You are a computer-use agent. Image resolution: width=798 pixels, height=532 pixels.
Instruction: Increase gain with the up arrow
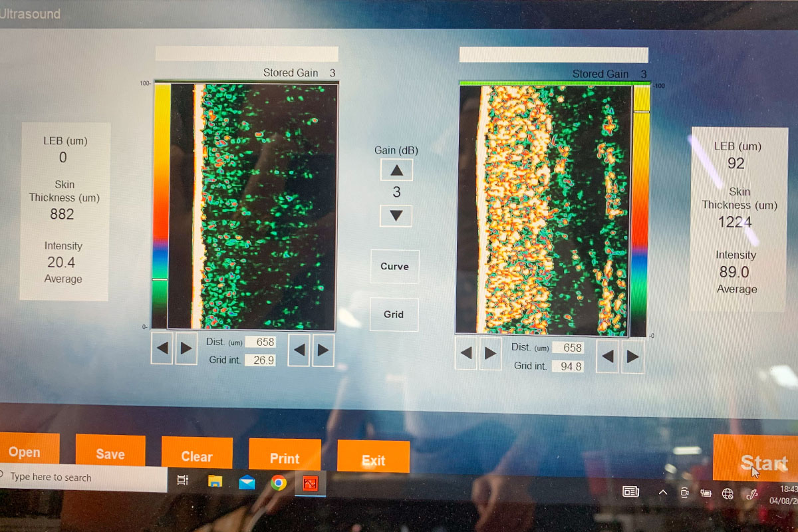coord(396,170)
